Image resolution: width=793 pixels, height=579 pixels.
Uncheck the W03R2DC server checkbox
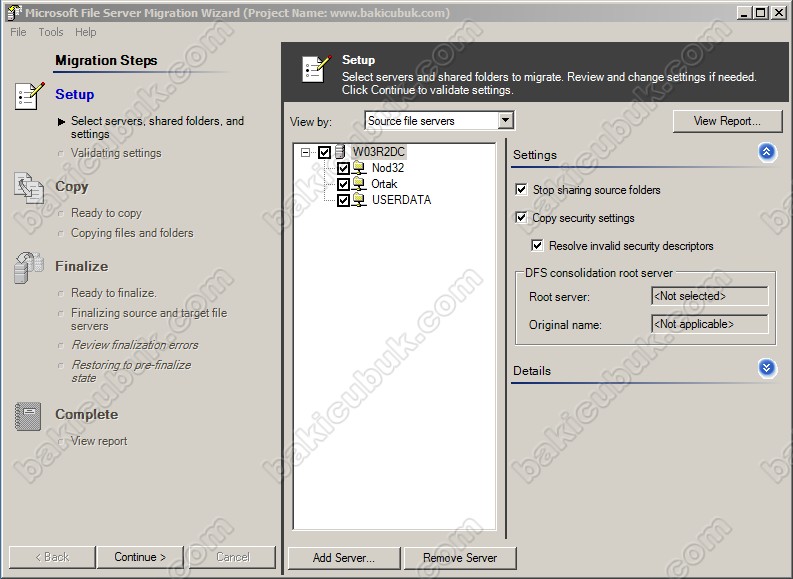click(x=325, y=152)
